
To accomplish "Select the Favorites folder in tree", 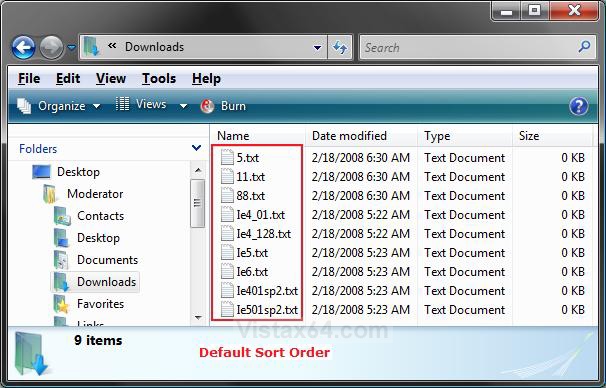I will click(x=100, y=304).
